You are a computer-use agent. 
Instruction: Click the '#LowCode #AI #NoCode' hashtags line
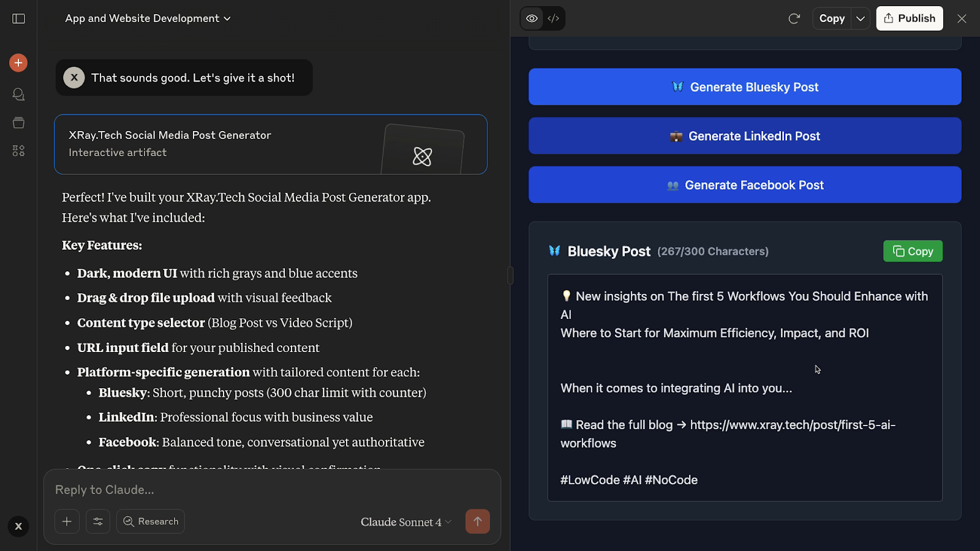tap(629, 480)
